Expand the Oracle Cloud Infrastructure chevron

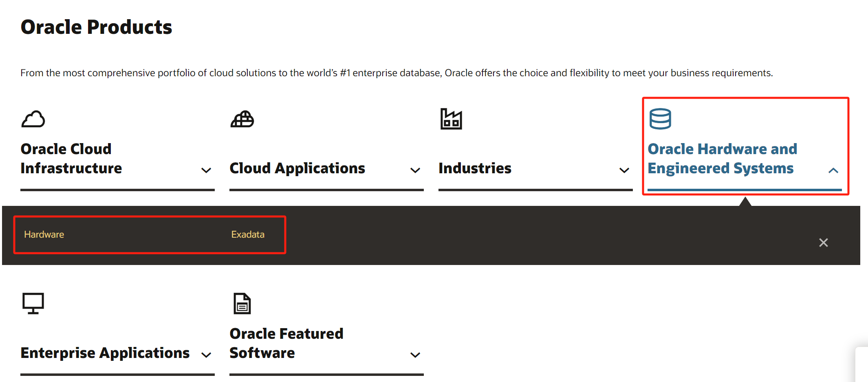pyautogui.click(x=206, y=170)
